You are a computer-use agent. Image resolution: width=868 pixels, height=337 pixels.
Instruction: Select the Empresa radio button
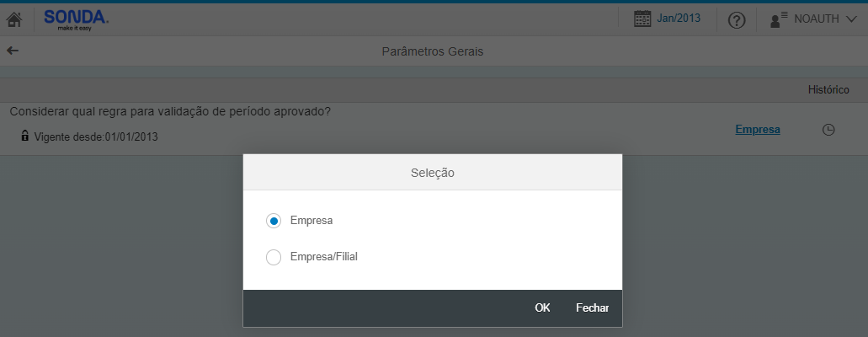click(x=274, y=221)
